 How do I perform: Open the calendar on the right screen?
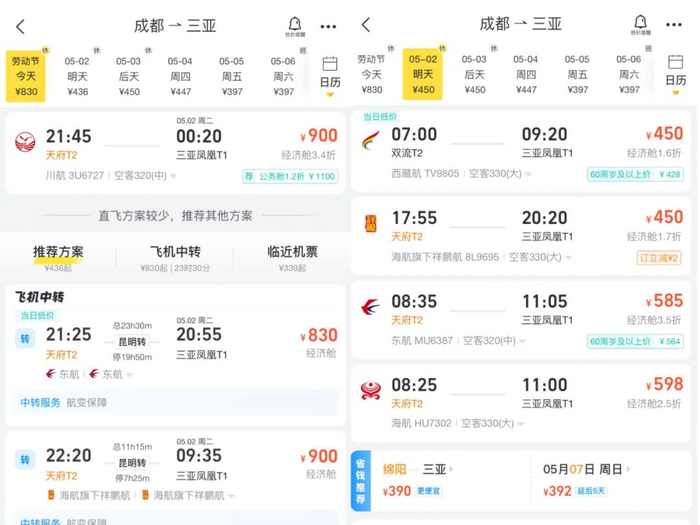(675, 73)
